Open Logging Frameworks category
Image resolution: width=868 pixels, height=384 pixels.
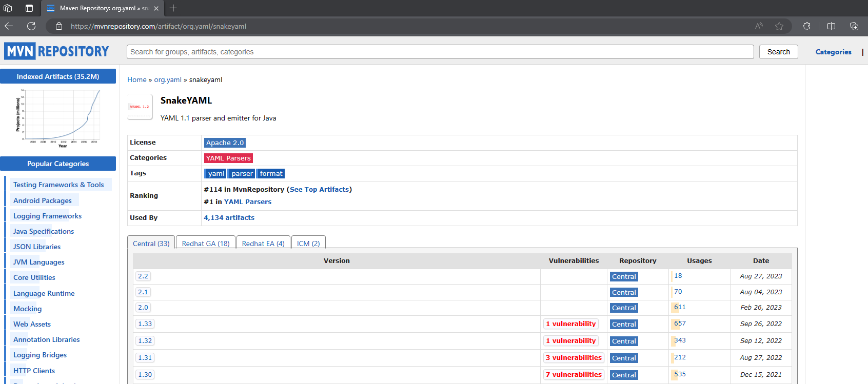click(47, 216)
